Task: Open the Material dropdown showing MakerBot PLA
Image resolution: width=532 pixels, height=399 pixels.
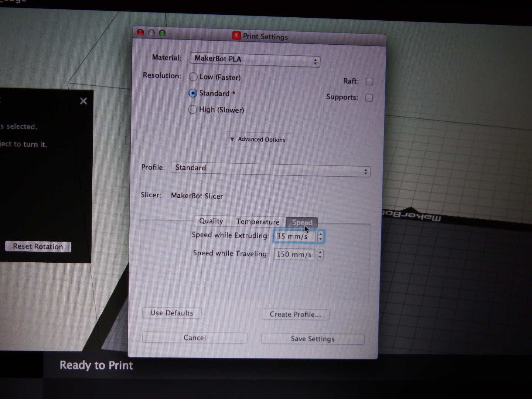Action: [255, 59]
